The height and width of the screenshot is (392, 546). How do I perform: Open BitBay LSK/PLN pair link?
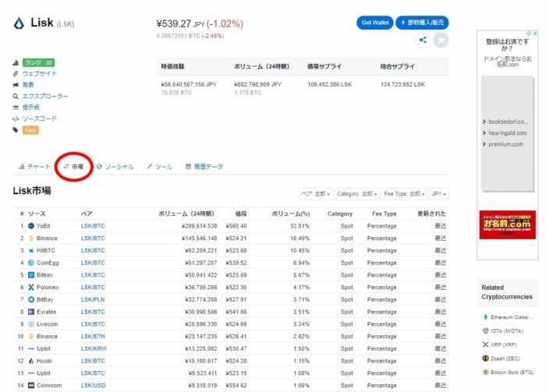coord(93,299)
